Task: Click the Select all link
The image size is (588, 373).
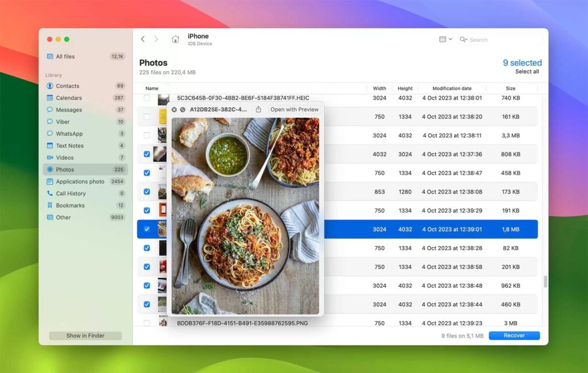Action: click(x=527, y=72)
